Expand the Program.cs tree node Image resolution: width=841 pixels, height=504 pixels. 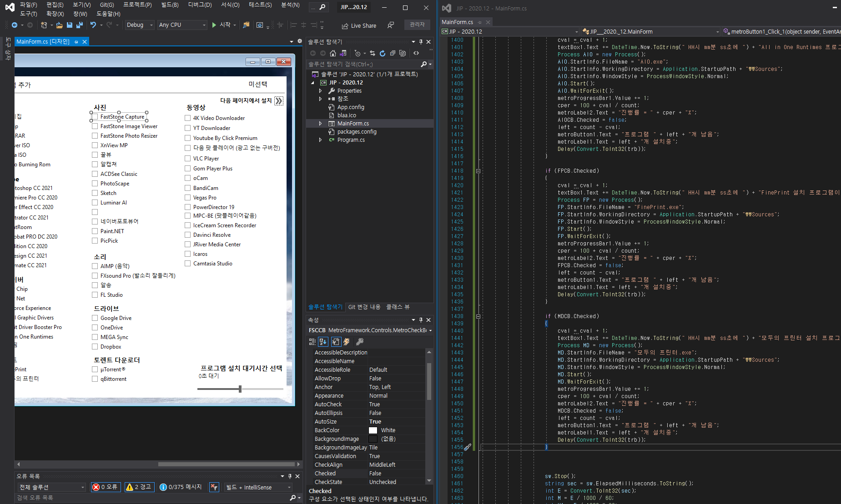click(x=320, y=140)
